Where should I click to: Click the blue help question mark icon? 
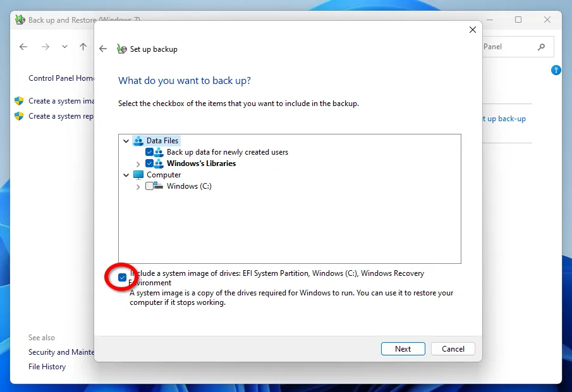point(556,70)
